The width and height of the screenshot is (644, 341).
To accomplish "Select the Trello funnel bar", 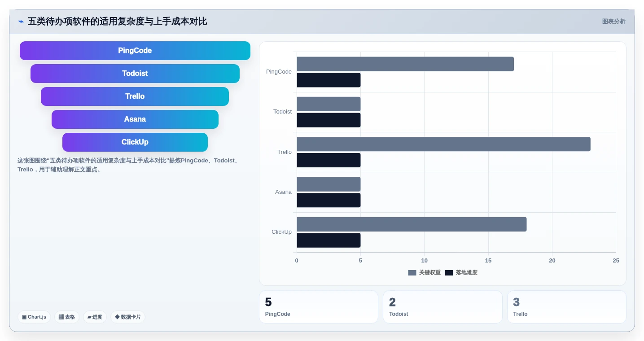I will 135,96.
